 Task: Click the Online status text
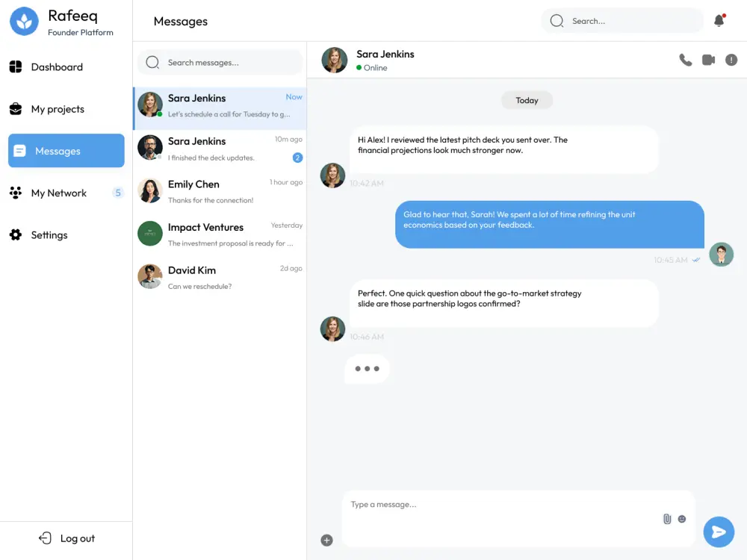coord(376,68)
